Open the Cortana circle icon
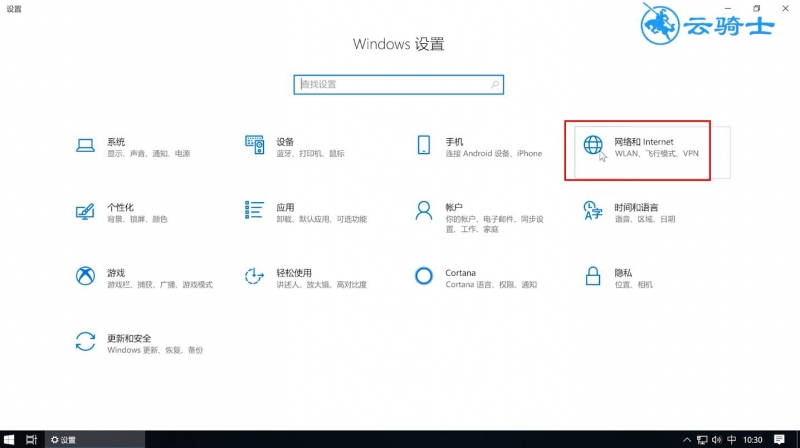This screenshot has height=448, width=800. 423,276
